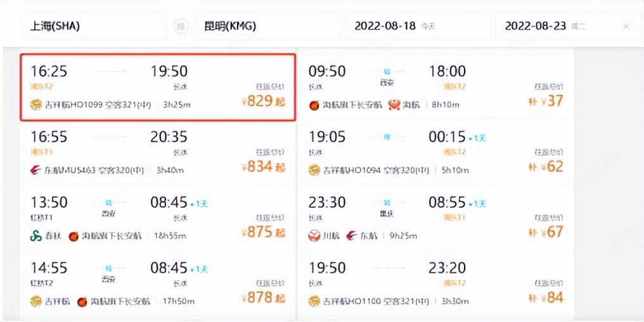644x322 pixels.
Task: Pick the 19:05 HO1094 return flight, +¥62
Action: pyautogui.click(x=435, y=153)
